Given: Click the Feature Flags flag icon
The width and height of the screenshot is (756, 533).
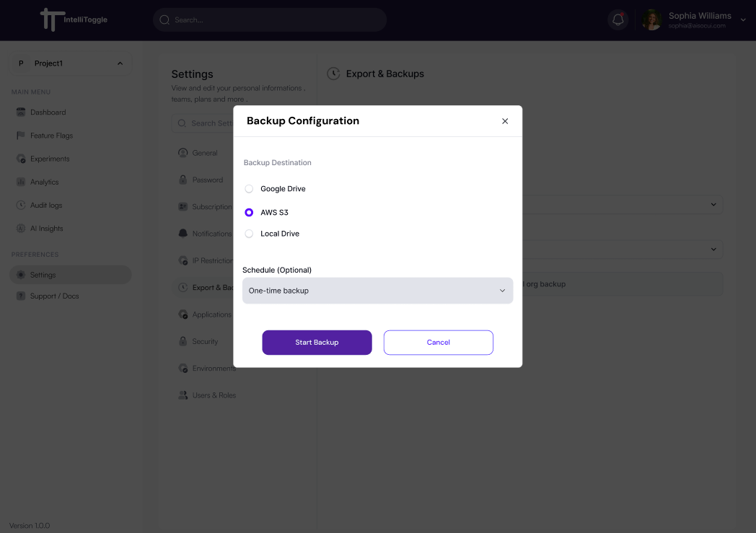Looking at the screenshot, I should [21, 136].
